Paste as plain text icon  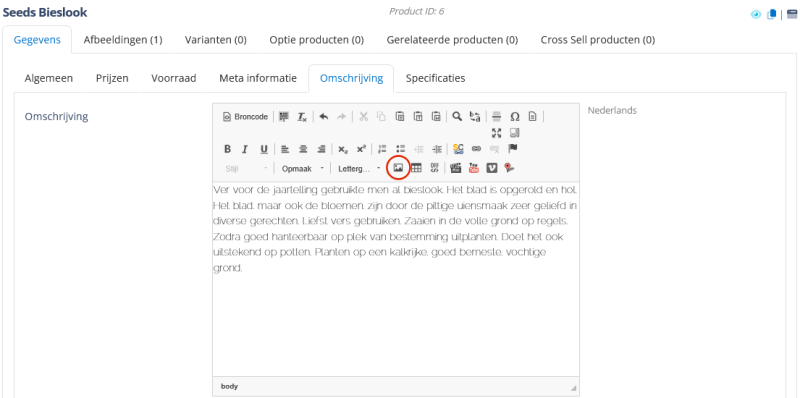(x=418, y=117)
